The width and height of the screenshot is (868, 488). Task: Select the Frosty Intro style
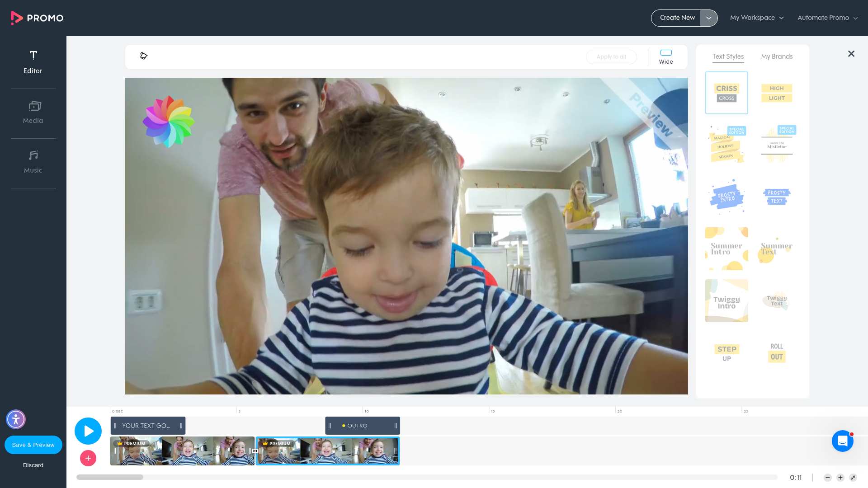coord(726,197)
